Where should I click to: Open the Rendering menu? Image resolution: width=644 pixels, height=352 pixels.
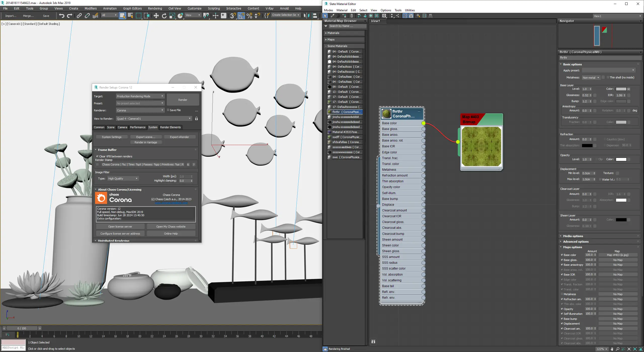[x=155, y=8]
